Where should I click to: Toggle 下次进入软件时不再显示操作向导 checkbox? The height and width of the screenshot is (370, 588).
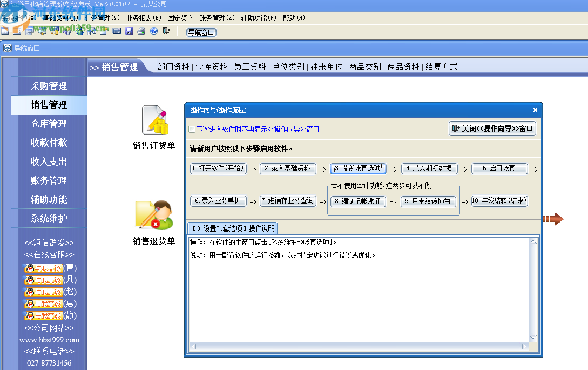[192, 130]
